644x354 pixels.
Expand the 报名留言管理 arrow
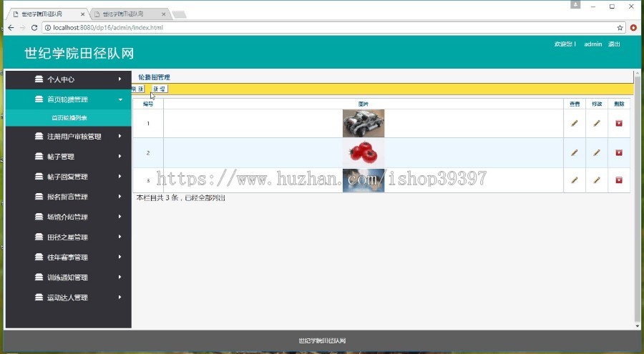tap(120, 196)
